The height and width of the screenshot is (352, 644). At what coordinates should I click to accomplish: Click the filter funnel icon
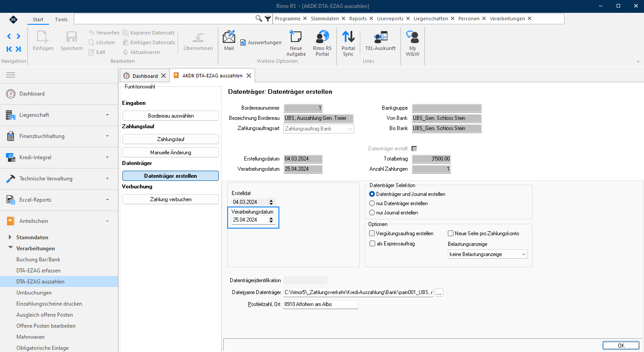[x=267, y=19]
